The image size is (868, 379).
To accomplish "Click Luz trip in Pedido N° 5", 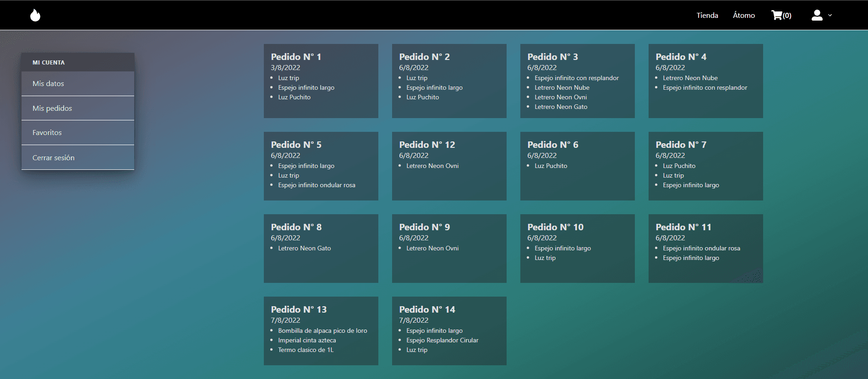I will click(x=289, y=175).
